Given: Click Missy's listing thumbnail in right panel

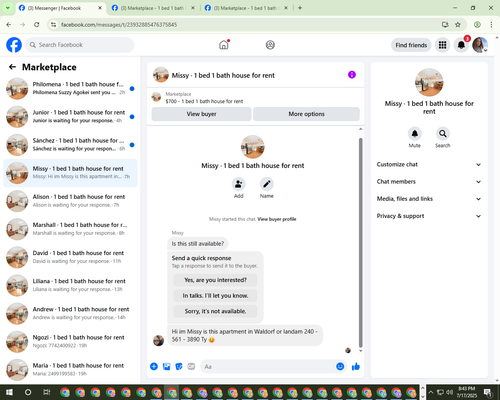Looking at the screenshot, I should (429, 82).
